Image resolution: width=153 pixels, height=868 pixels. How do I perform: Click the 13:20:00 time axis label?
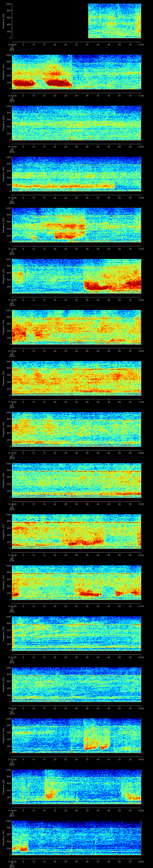[12, 606]
